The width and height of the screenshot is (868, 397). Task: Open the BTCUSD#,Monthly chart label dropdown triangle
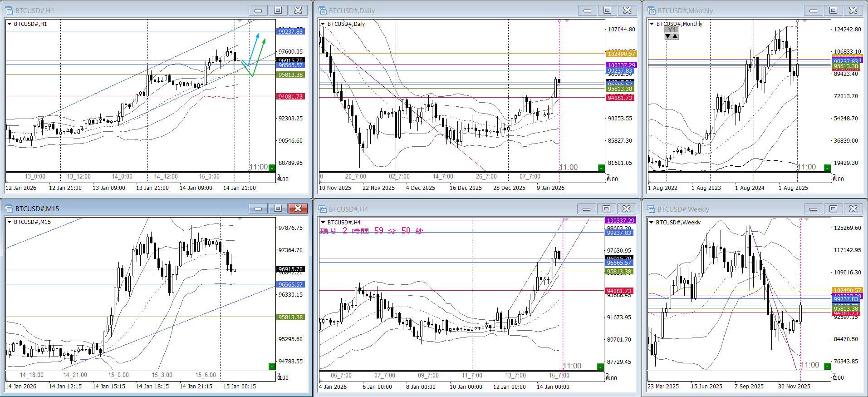(652, 24)
